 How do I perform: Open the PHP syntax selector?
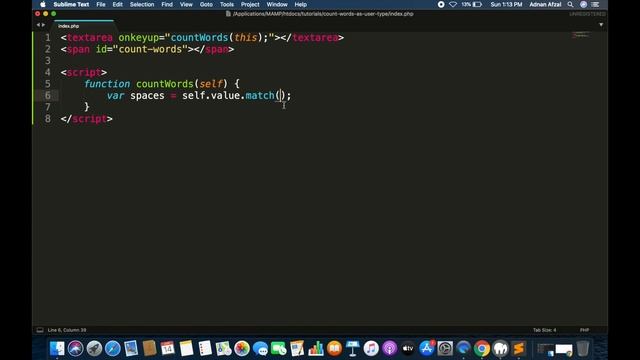[584, 330]
